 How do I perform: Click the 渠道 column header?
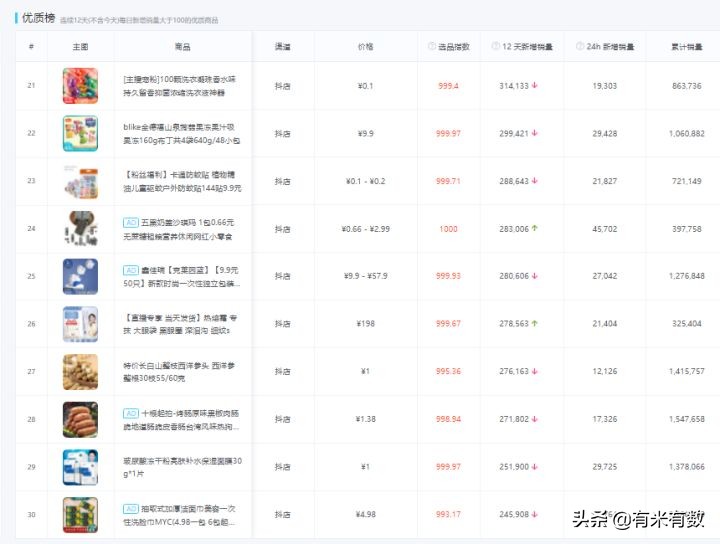(282, 46)
